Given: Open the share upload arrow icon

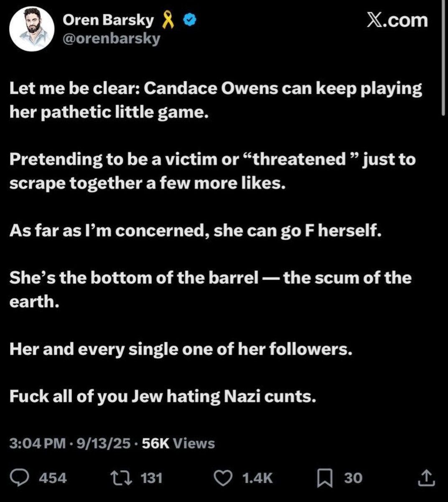Looking at the screenshot, I should pos(426,478).
